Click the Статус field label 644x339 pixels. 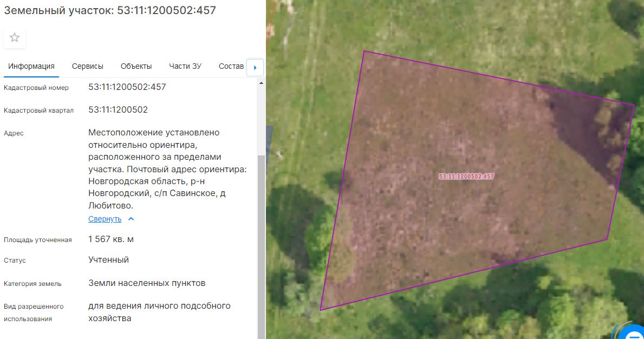tap(15, 260)
